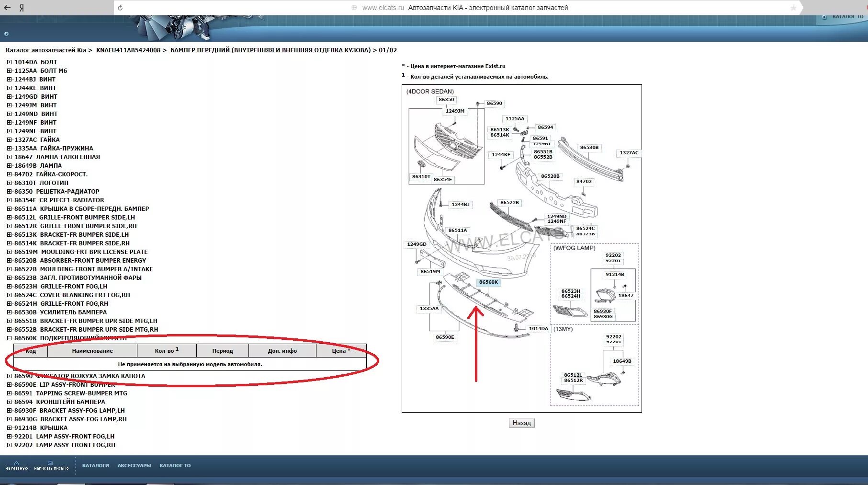This screenshot has width=868, height=485.
Task: Bookmark the page using the star icon
Action: point(793,8)
